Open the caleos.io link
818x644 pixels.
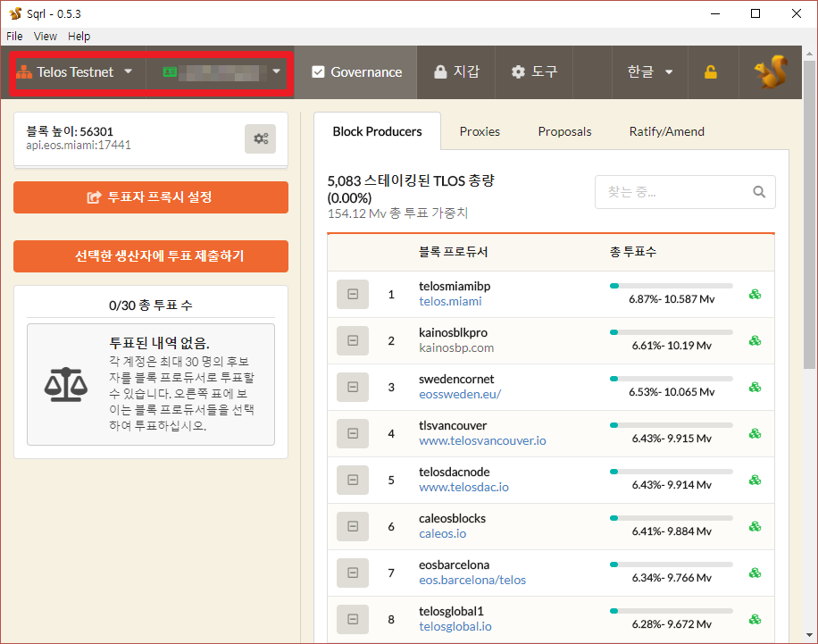(x=442, y=534)
